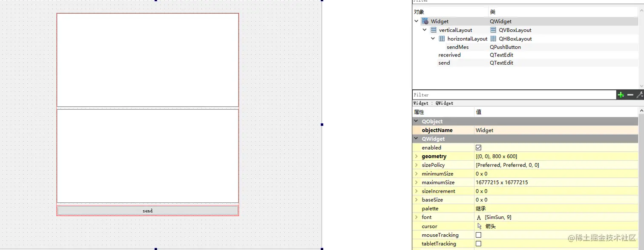Expand the baseSize property

click(416, 200)
